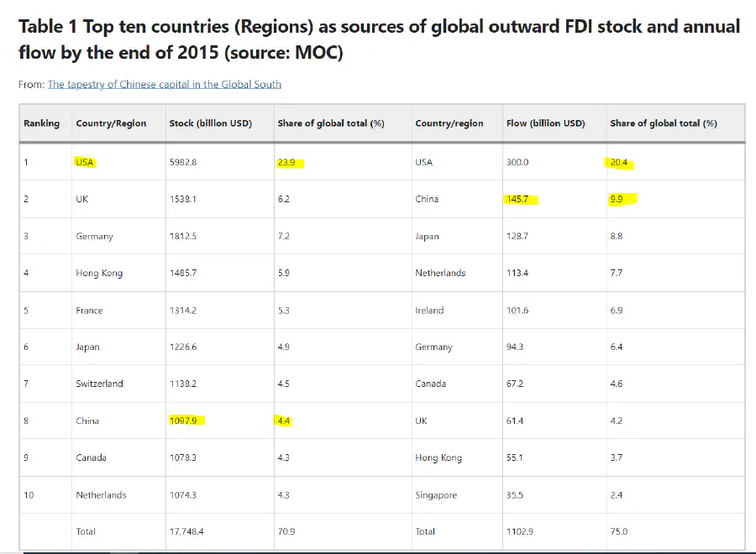Screen dimensions: 756x554
Task: Open 'The tapestry of Chinese capital' link
Action: tap(164, 84)
